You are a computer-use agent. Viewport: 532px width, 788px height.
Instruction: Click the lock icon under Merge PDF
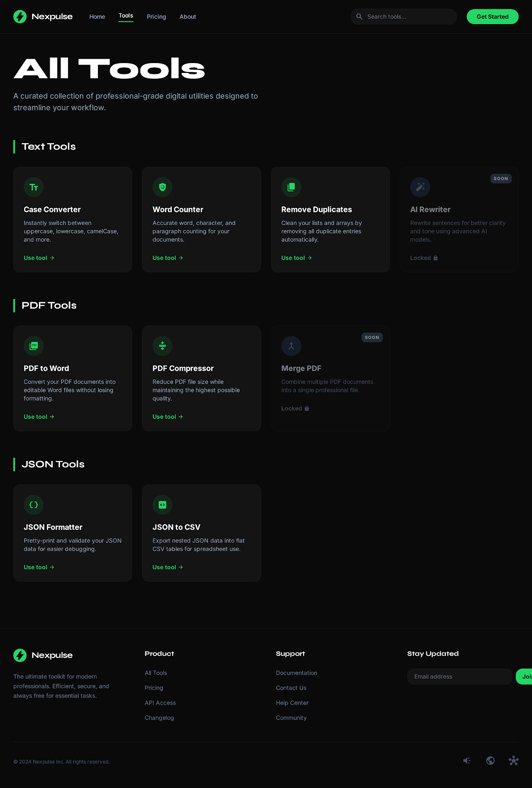click(307, 408)
